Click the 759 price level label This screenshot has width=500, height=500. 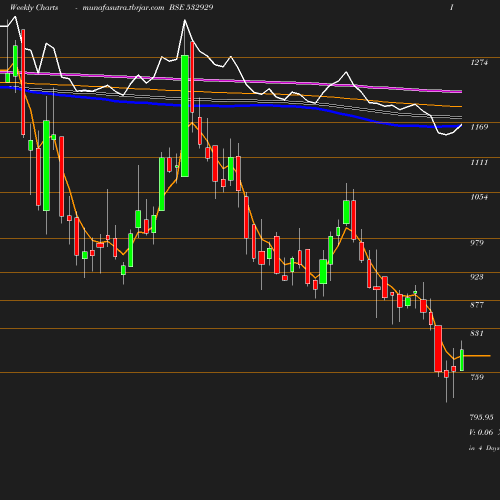pos(477,377)
